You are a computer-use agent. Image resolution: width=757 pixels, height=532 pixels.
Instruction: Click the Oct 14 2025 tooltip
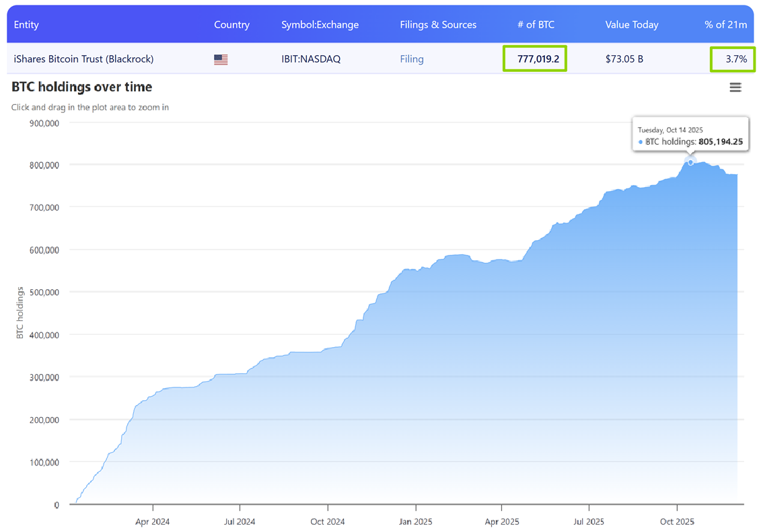pyautogui.click(x=690, y=135)
